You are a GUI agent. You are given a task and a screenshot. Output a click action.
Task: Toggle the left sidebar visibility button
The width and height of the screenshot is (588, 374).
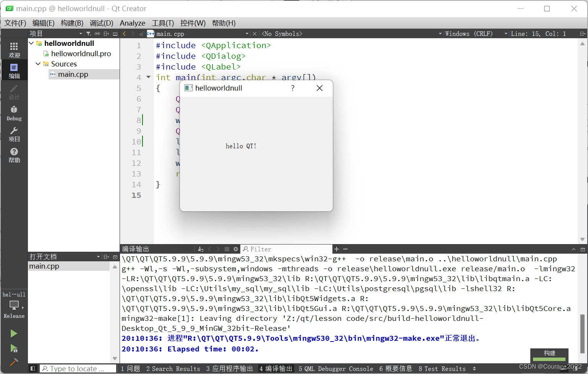[33, 369]
